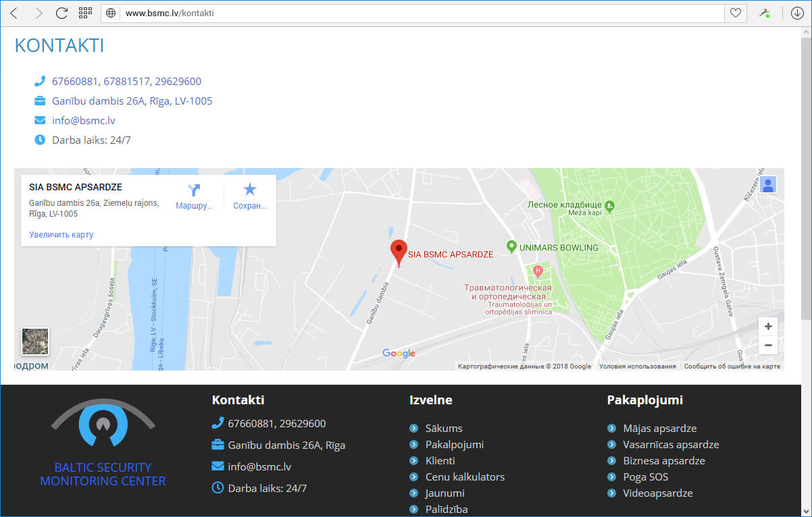Screen dimensions: 812x517
Task: Click the map directions route icon
Action: tap(195, 191)
